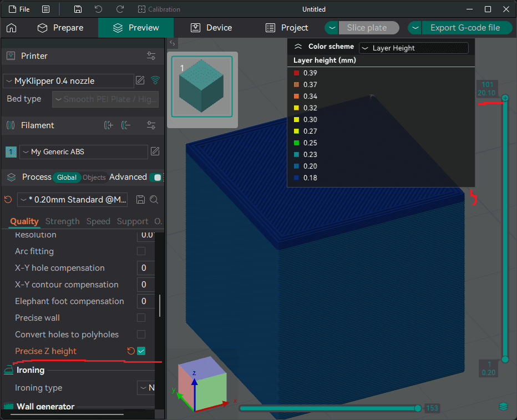Click the horizontal move slider handle
The height and width of the screenshot is (420, 517).
[418, 408]
